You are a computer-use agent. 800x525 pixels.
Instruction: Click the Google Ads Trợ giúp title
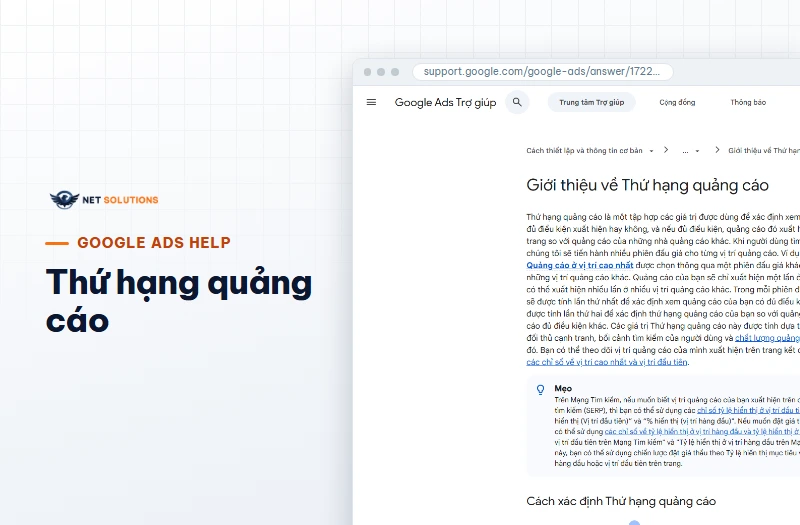click(445, 103)
